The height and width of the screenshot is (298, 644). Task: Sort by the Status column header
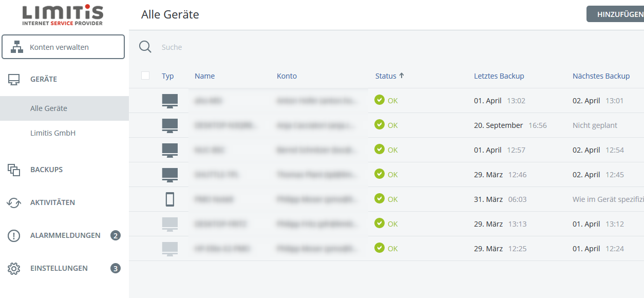pos(386,76)
